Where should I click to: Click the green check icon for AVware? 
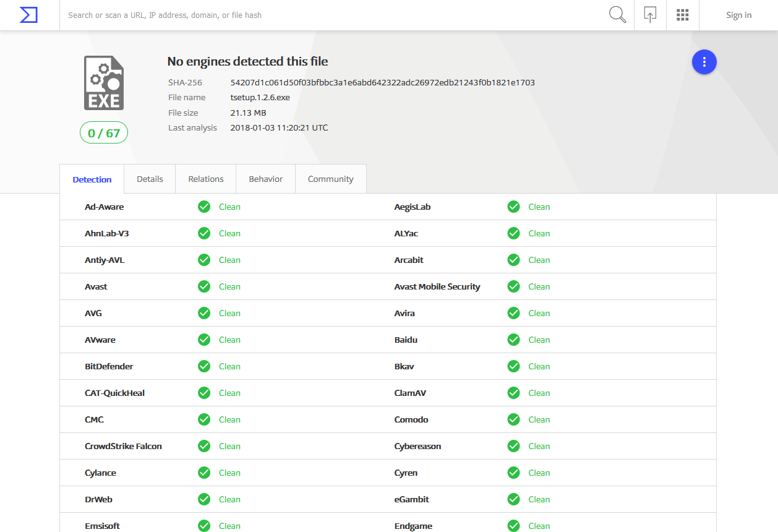204,340
